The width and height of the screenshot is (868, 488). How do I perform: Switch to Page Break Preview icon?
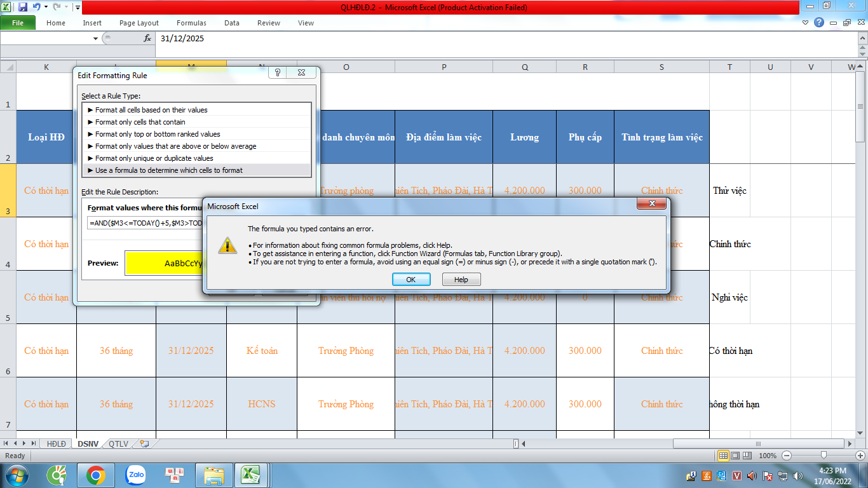[x=749, y=456]
